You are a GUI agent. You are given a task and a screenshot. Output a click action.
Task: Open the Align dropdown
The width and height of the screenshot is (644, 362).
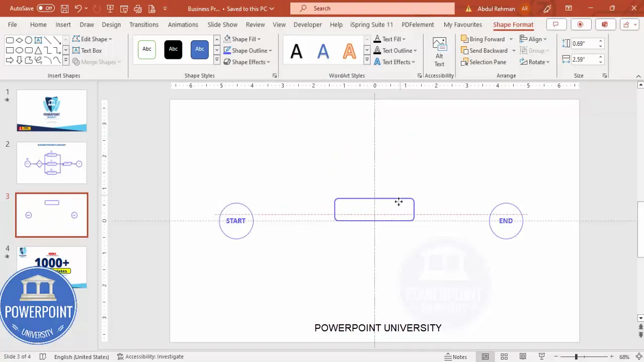coord(533,39)
